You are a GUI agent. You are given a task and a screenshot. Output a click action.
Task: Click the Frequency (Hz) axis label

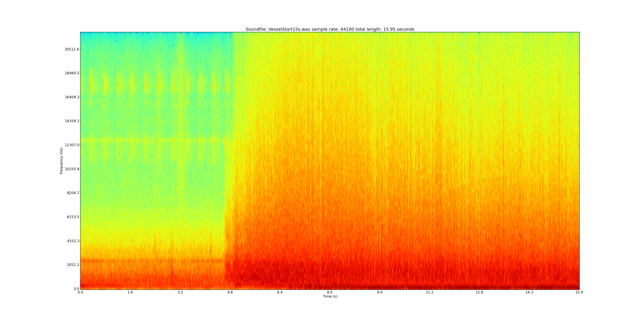(61, 161)
